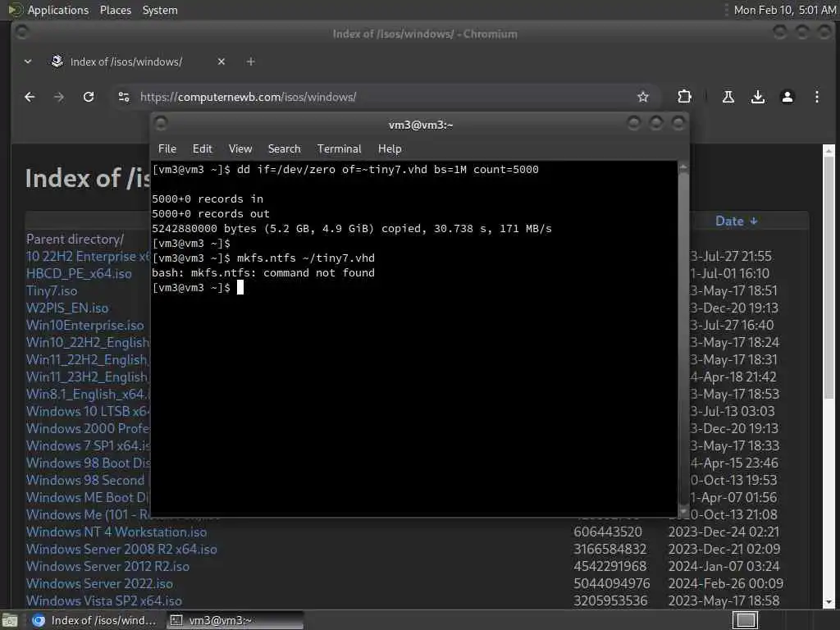This screenshot has height=630, width=840.
Task: Open the Places menu
Action: [115, 10]
